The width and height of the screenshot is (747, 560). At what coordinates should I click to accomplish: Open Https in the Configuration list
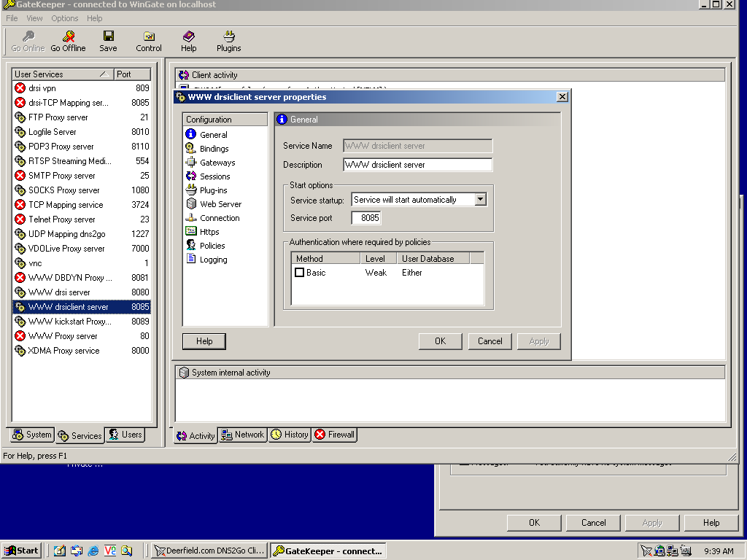(203, 231)
